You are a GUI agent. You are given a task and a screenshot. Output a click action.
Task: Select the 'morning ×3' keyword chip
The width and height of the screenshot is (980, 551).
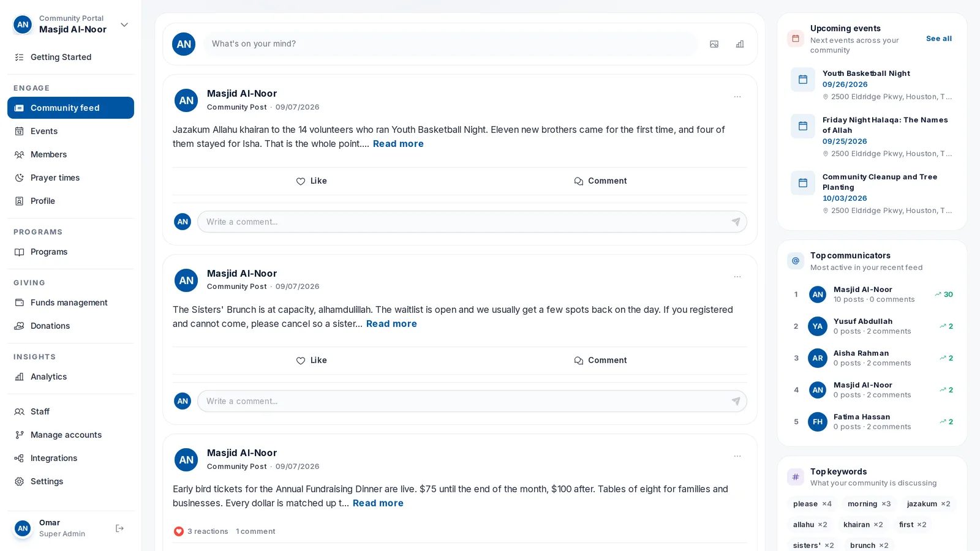coord(869,504)
